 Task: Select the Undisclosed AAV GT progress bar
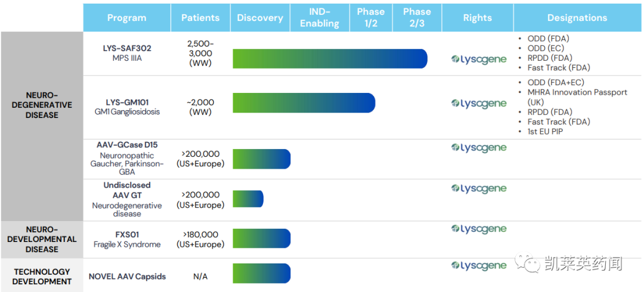[x=247, y=199]
